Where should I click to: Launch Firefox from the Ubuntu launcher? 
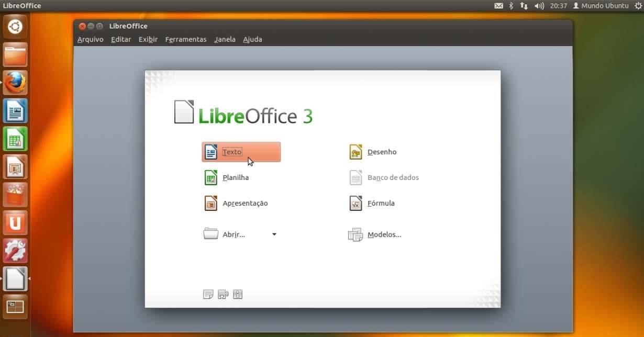pos(15,83)
